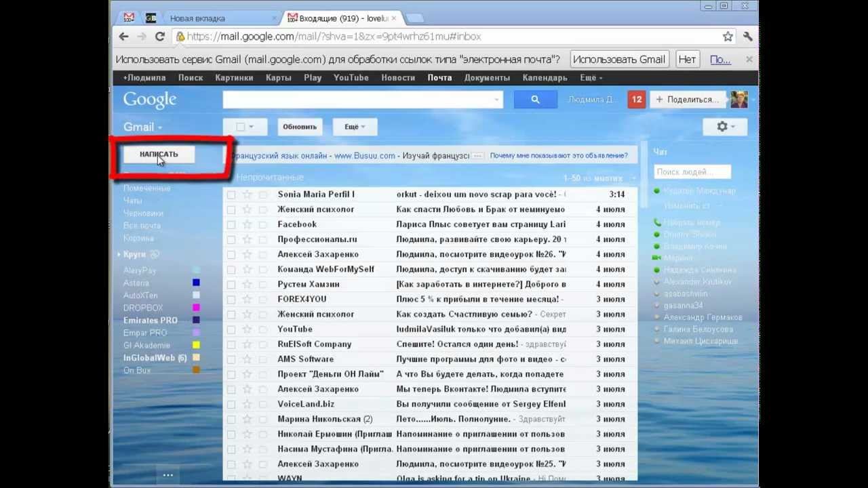Click the НАПИСАТЬ compose button
Image resolution: width=868 pixels, height=488 pixels.
pyautogui.click(x=159, y=155)
